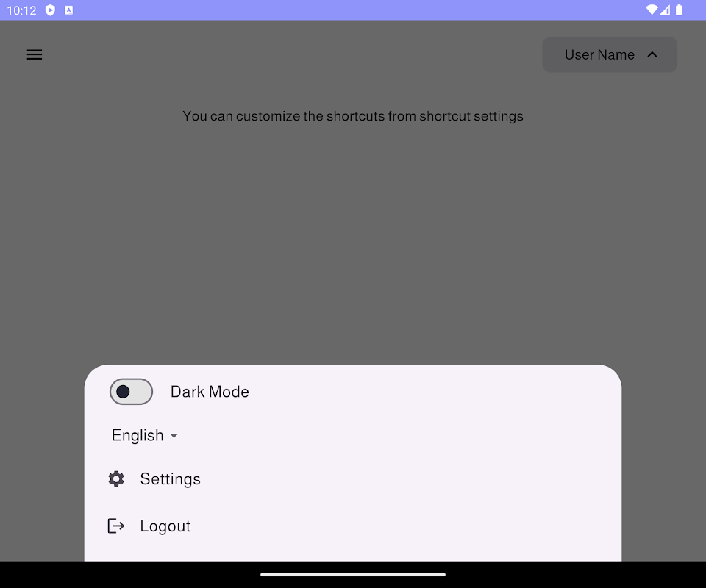Tap the shield play notification icon
Screen dimensions: 706x588
click(51, 10)
